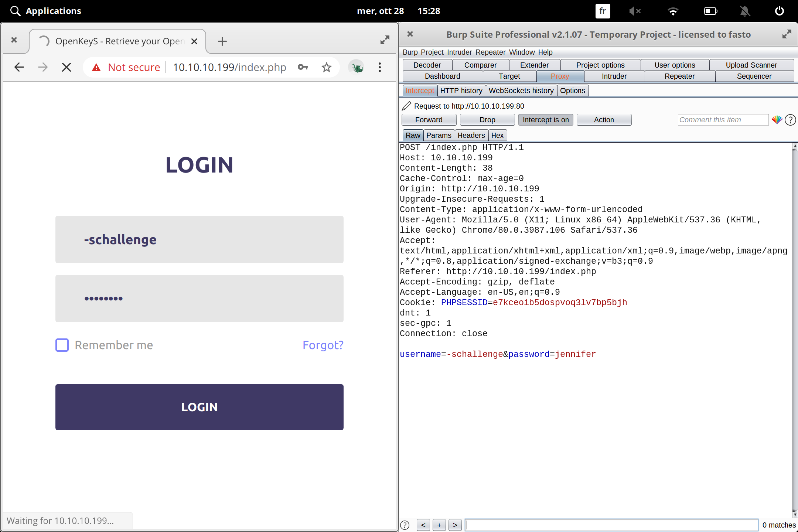Screen dimensions: 798x532
Task: Click the Not secure warning triangle icon
Action: (x=96, y=67)
